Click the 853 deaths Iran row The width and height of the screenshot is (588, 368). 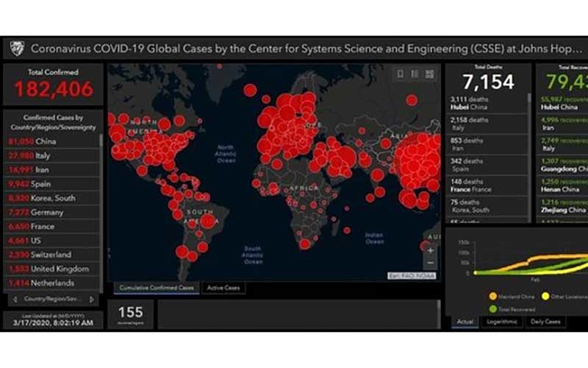pos(487,144)
